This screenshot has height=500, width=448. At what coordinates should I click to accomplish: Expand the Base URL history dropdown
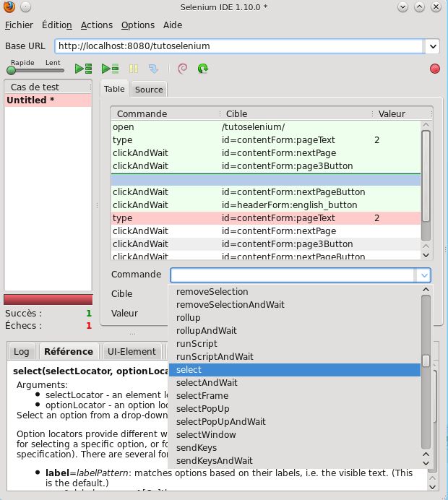pos(433,46)
